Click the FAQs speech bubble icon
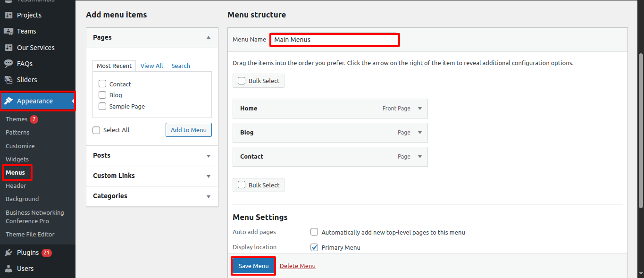 click(8, 64)
